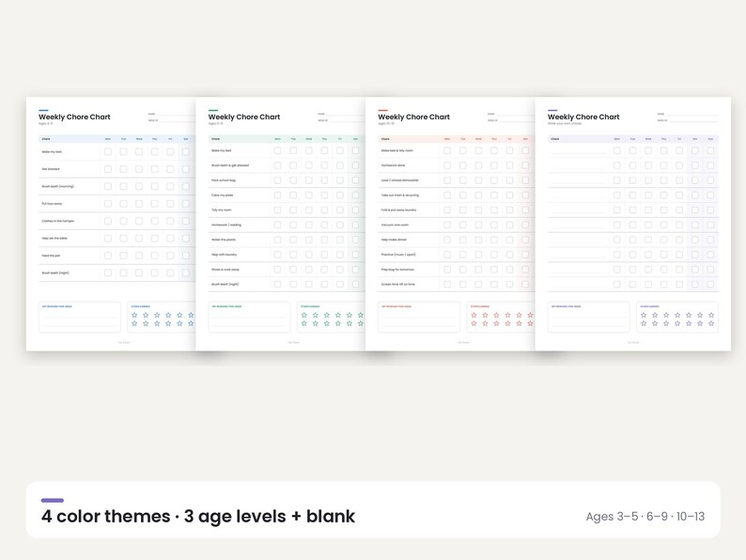Select the 'Fold & put away laundry' chore text

coord(398,210)
